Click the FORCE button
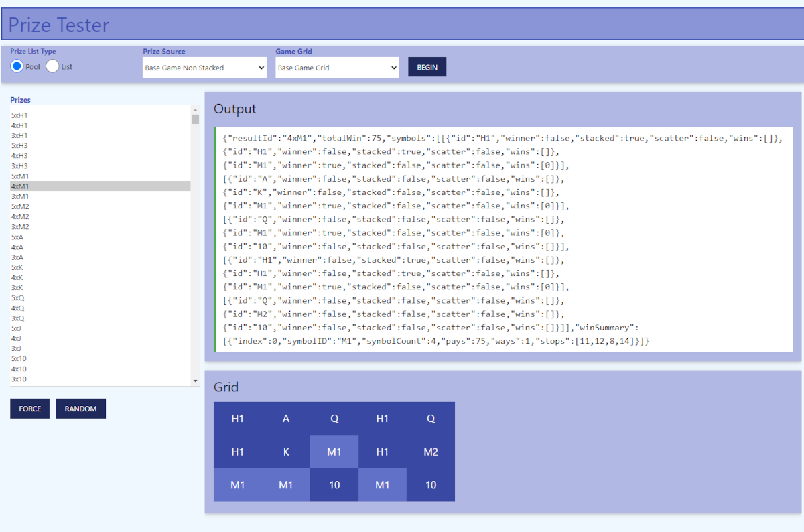 click(x=29, y=409)
